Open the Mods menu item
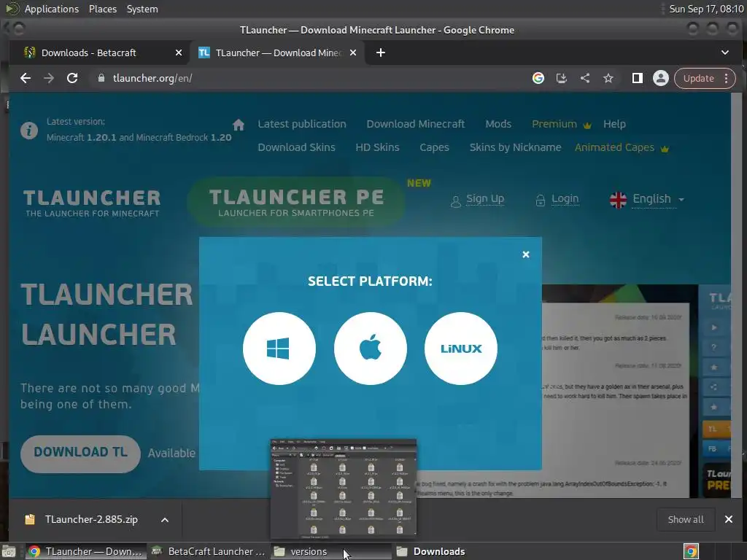 point(498,124)
